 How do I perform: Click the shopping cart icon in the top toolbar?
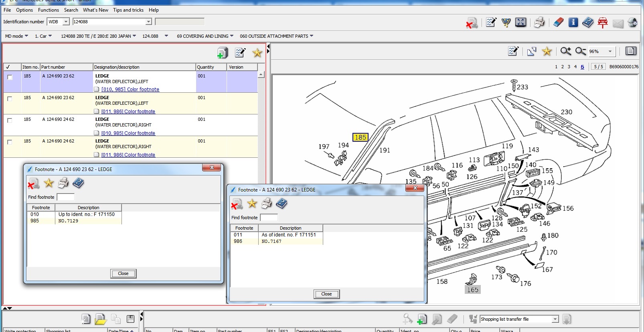(506, 22)
